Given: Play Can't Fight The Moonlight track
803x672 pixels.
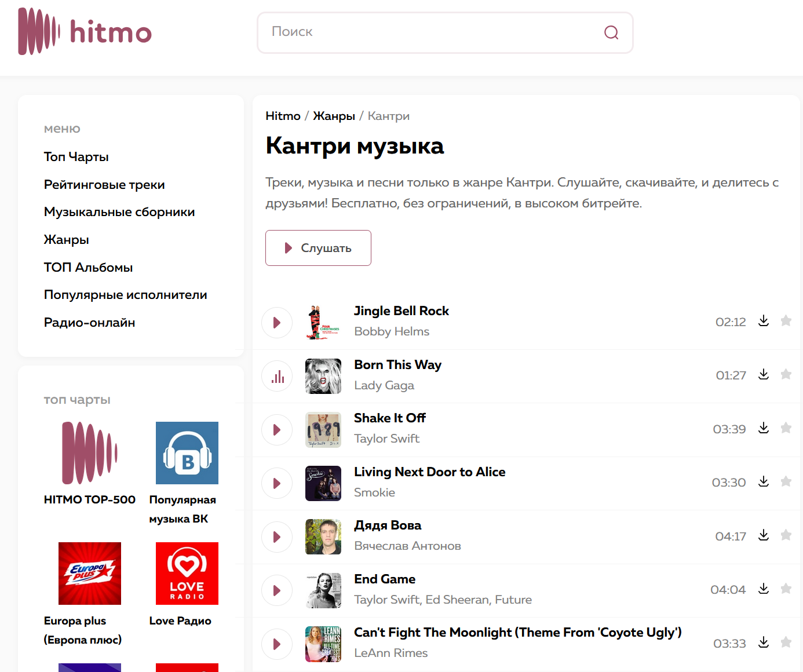Looking at the screenshot, I should point(277,644).
